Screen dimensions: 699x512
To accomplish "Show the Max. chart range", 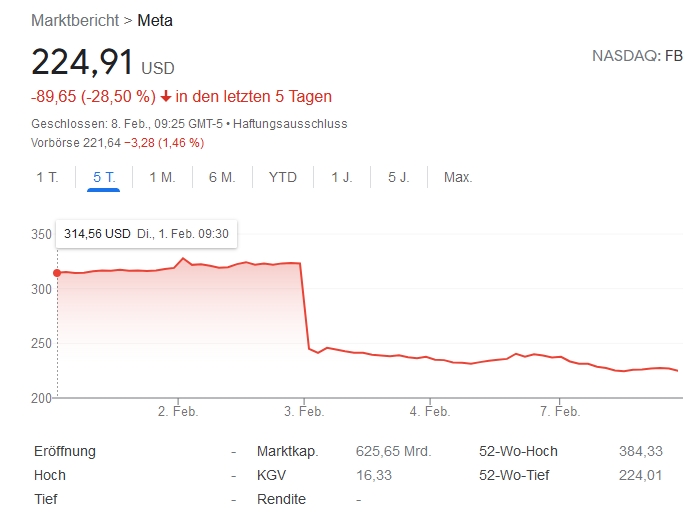I will pos(458,177).
